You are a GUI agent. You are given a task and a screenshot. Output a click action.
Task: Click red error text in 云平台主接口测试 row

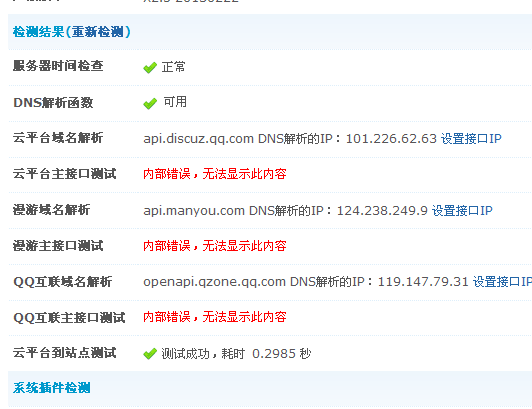[x=215, y=174]
